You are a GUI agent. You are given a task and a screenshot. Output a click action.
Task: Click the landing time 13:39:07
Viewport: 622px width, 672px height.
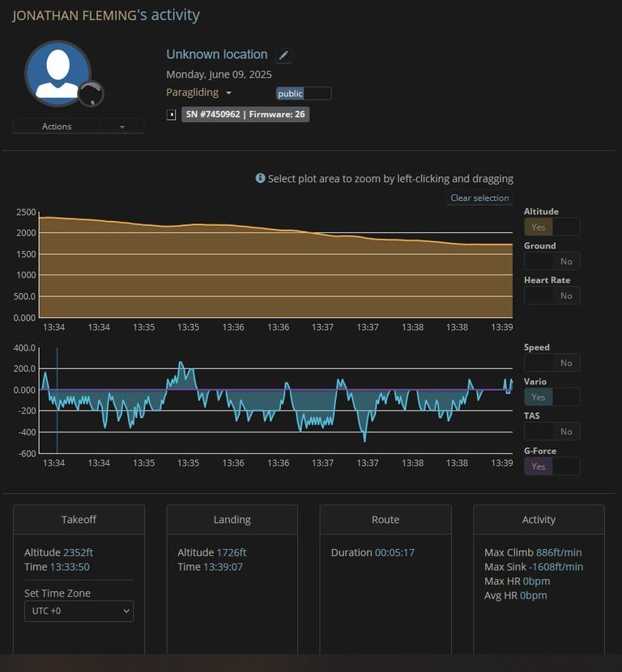(223, 567)
